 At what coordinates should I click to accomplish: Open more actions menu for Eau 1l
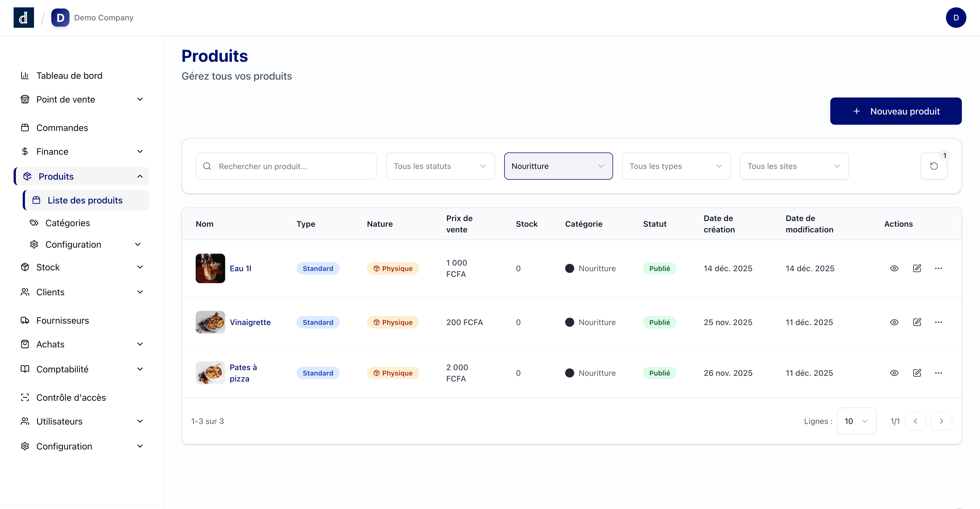pos(938,268)
